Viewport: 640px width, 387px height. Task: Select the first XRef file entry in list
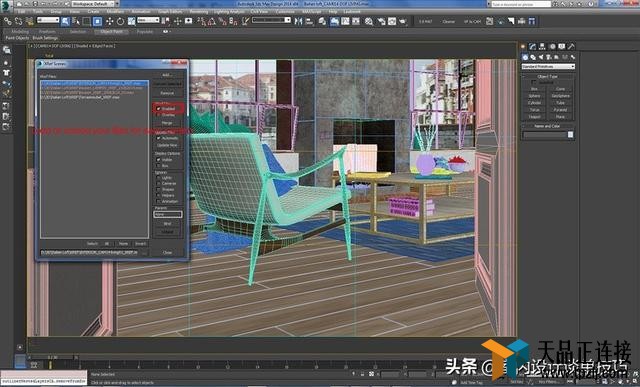[94, 83]
